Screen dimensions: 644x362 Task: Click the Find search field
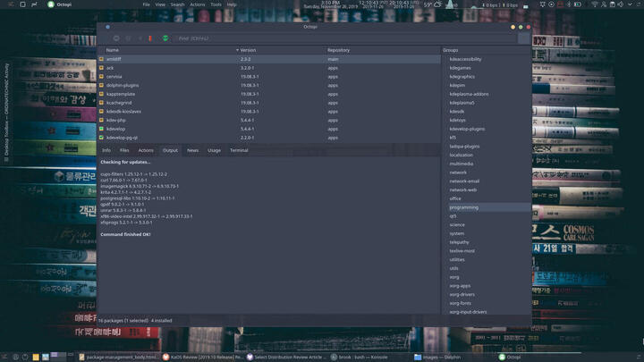point(345,38)
